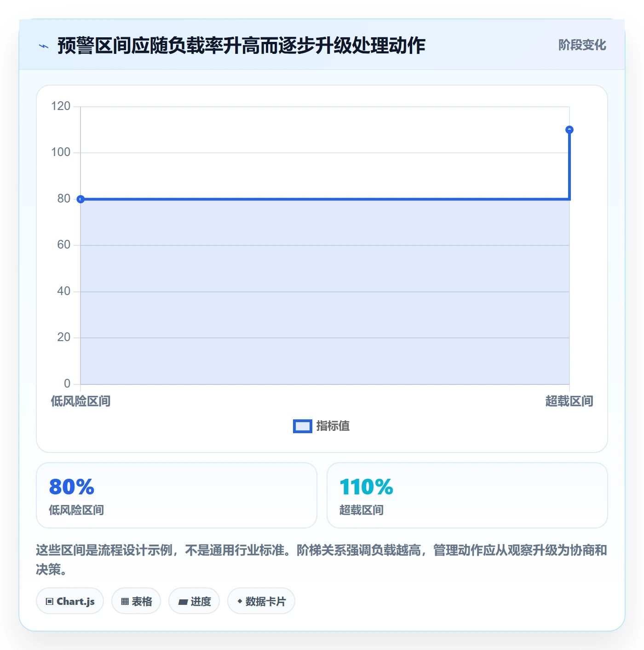644x650 pixels.
Task: Click the square icon in Chart.js tag
Action: [x=50, y=601]
